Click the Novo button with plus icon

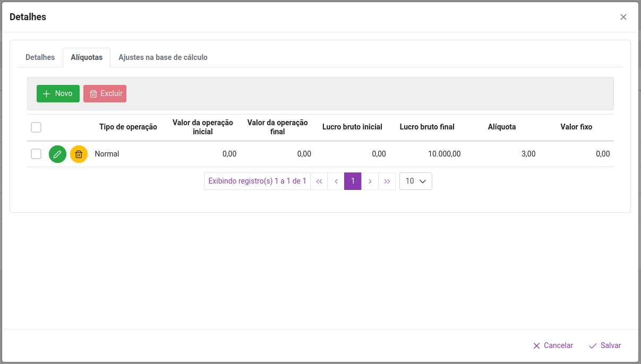[58, 93]
